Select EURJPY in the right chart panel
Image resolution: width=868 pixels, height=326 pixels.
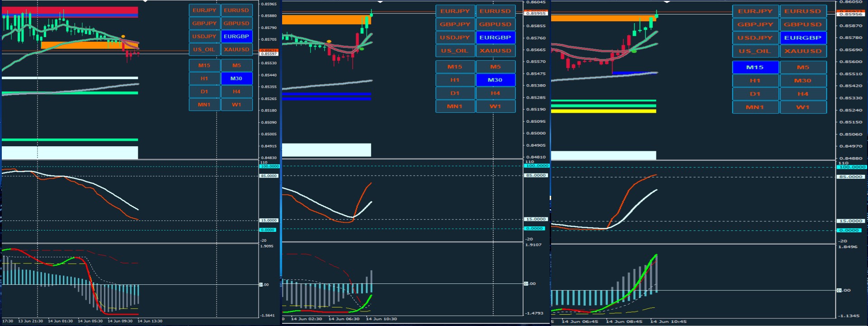(x=755, y=11)
